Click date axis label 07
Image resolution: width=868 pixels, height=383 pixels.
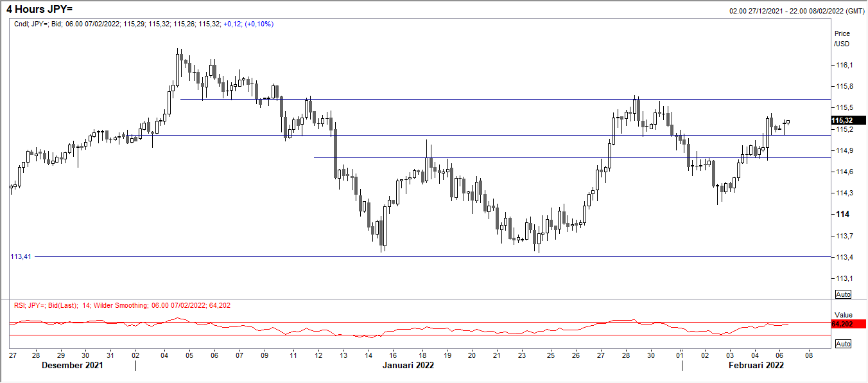(x=239, y=355)
